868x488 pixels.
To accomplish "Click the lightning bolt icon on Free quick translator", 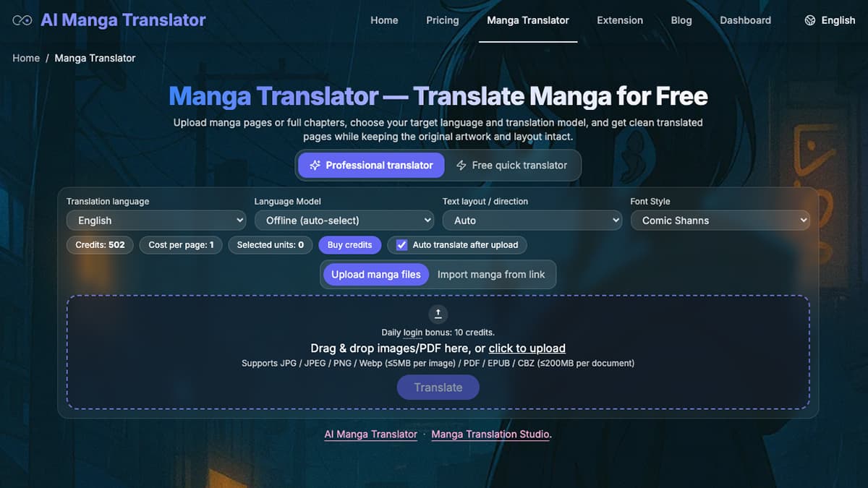I will click(x=461, y=165).
